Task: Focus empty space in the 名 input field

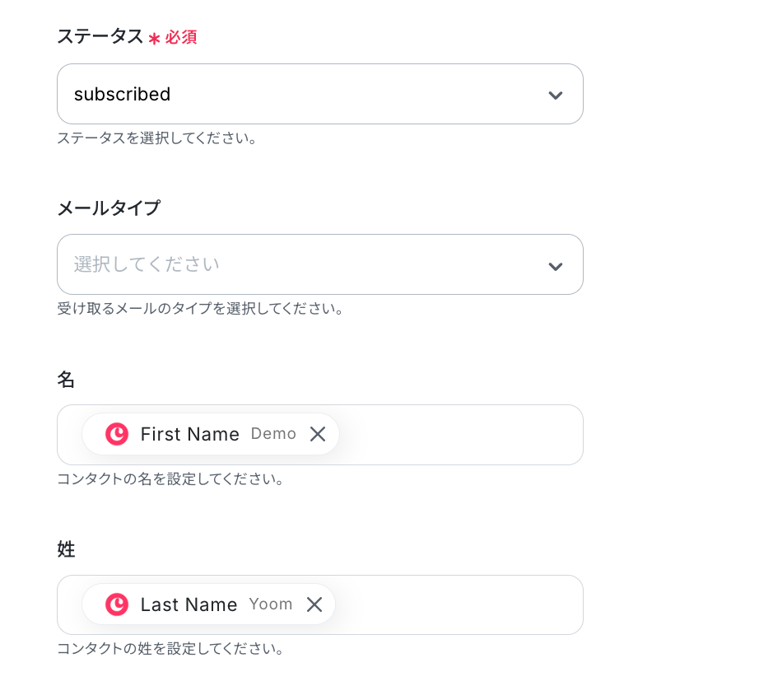Action: click(461, 435)
